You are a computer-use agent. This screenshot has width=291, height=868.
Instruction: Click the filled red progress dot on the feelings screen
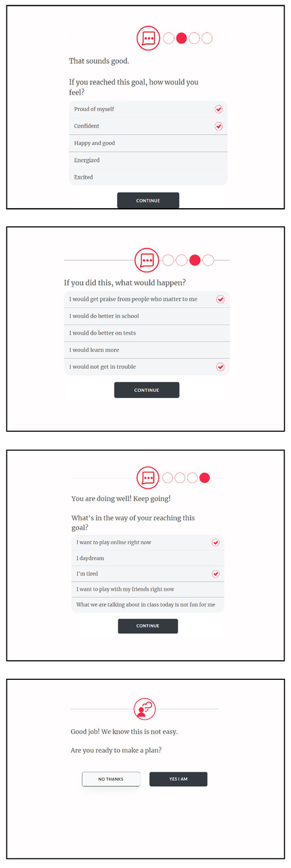tap(181, 38)
